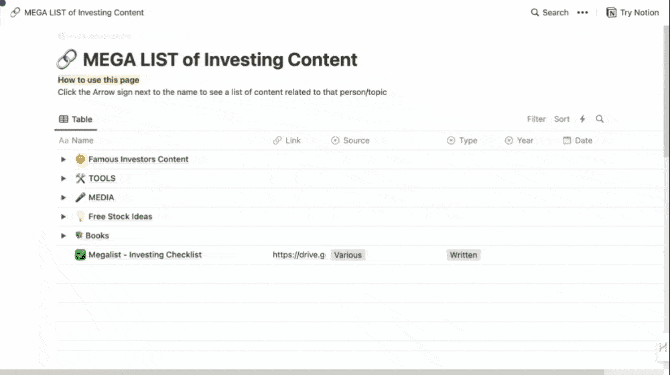Open the three-dots more options menu
This screenshot has height=375, width=670.
click(x=582, y=13)
